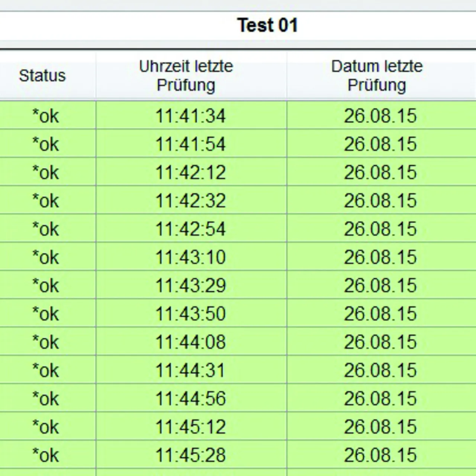Viewport: 476px width, 476px height.
Task: Pick the 11:42:32 time cell
Action: pos(190,200)
